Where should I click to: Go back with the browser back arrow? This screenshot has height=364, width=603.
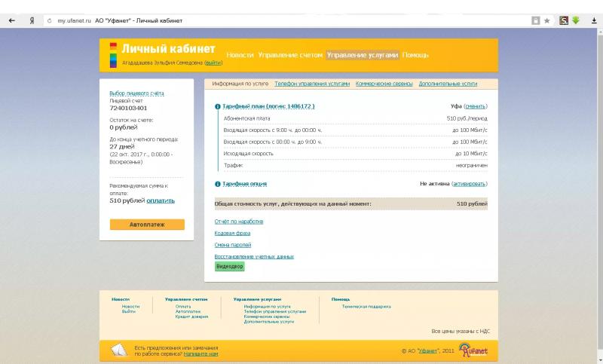click(12, 21)
